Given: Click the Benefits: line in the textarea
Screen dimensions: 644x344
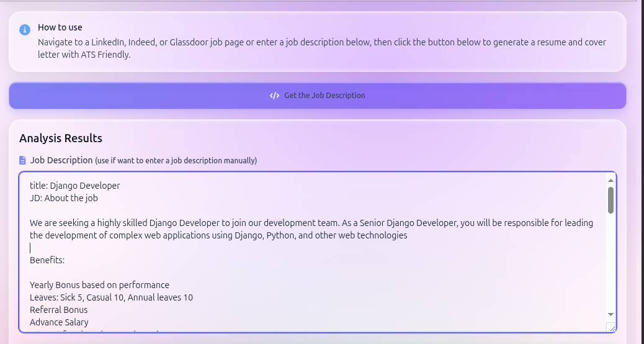Looking at the screenshot, I should point(47,260).
